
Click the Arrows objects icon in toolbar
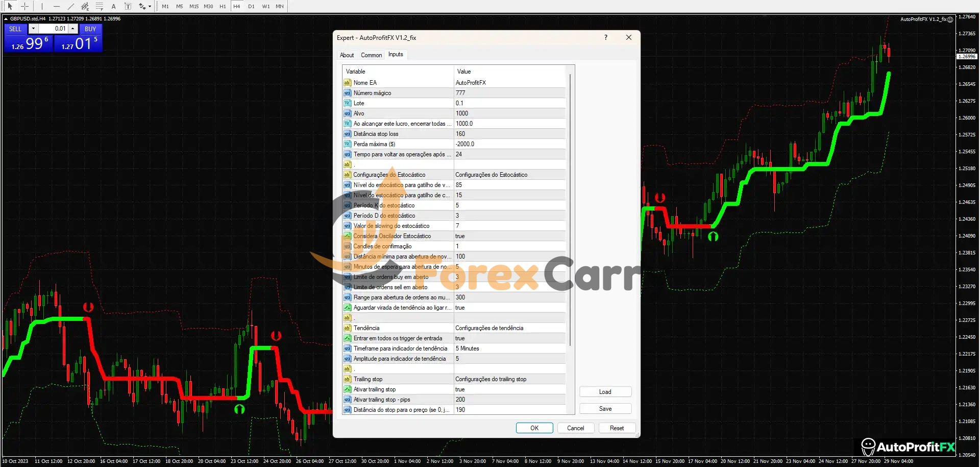pyautogui.click(x=142, y=6)
